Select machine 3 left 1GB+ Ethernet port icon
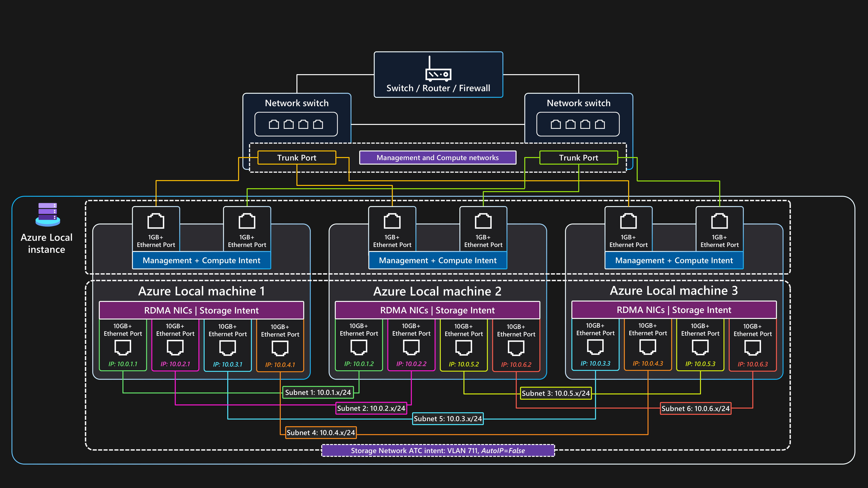The image size is (868, 488). 628,221
